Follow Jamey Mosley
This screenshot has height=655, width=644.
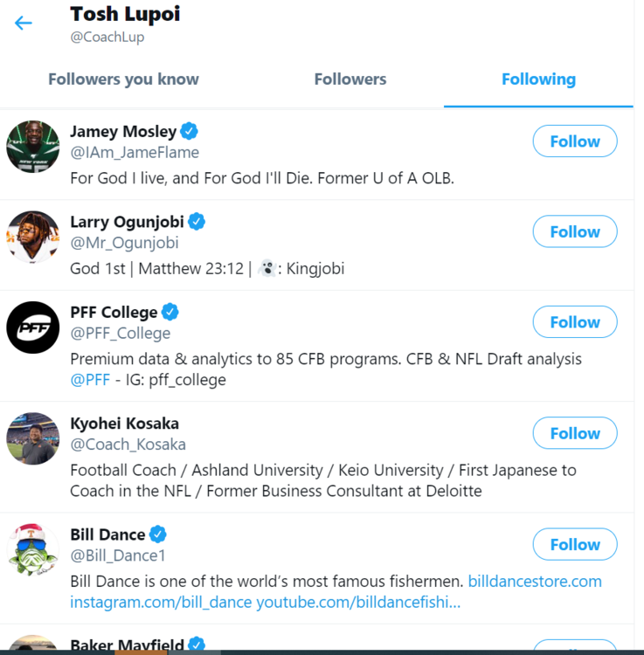pos(575,141)
